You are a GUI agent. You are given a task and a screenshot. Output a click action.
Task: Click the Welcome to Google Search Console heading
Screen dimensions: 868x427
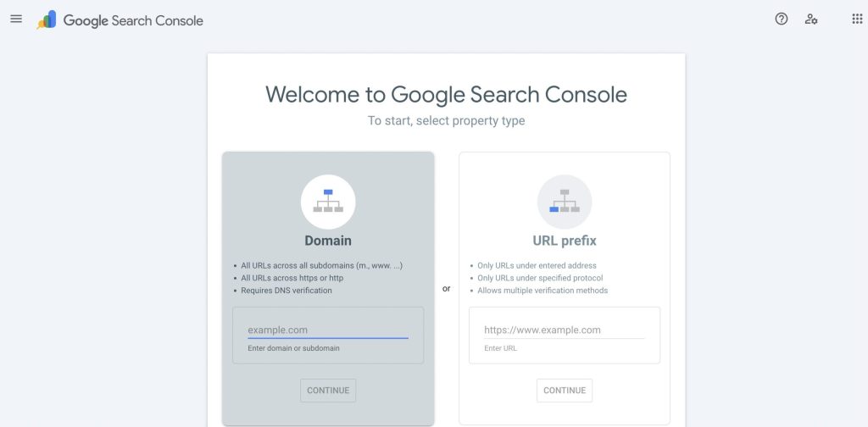[446, 93]
